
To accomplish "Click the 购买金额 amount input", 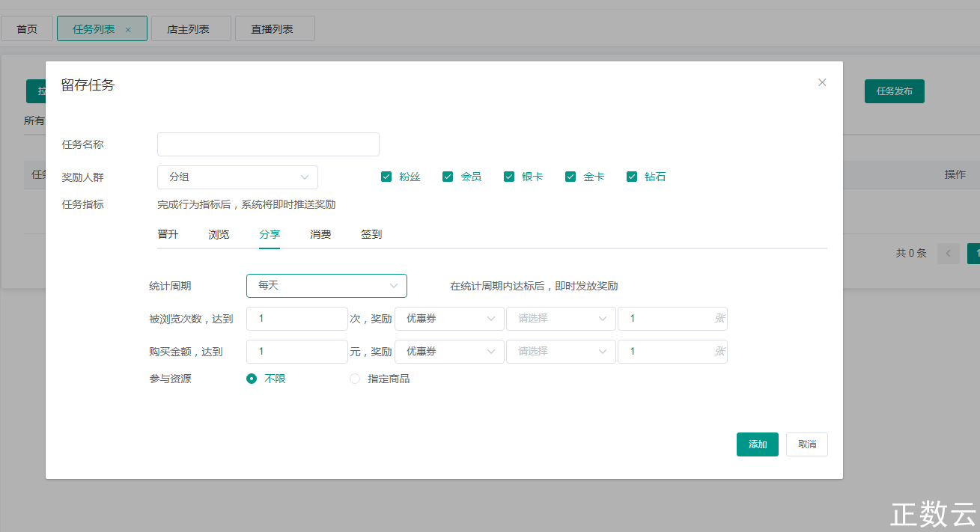I will point(297,352).
